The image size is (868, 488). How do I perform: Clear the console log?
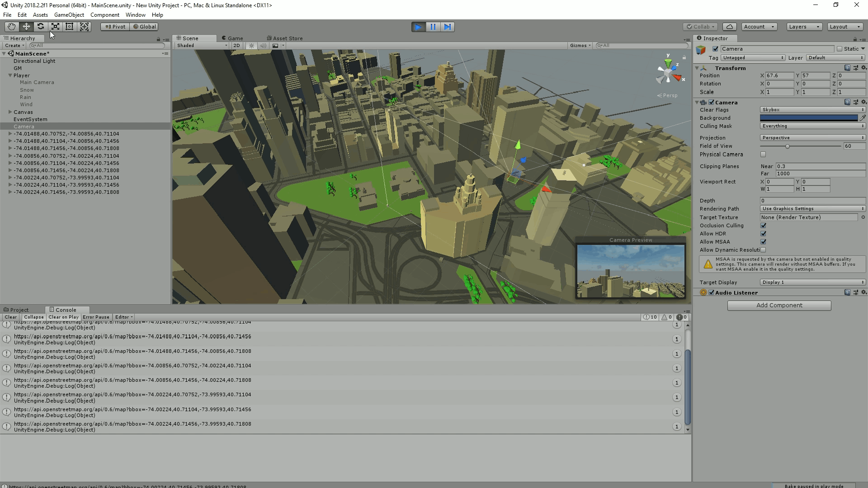11,317
